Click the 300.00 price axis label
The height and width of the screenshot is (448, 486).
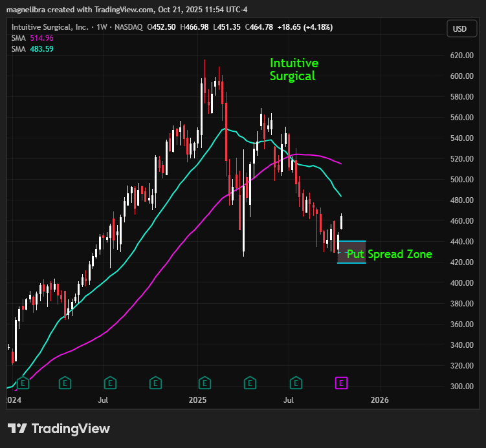coord(462,387)
